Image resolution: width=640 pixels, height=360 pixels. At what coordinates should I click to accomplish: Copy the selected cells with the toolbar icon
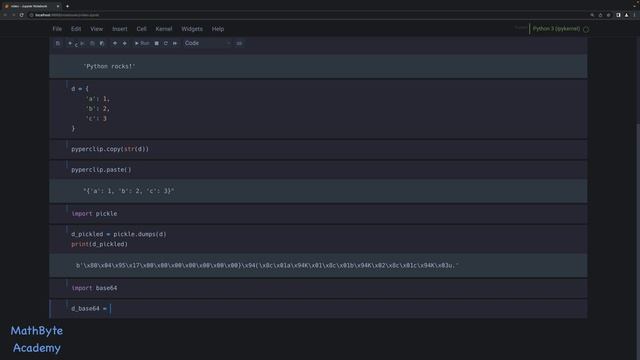[93, 43]
